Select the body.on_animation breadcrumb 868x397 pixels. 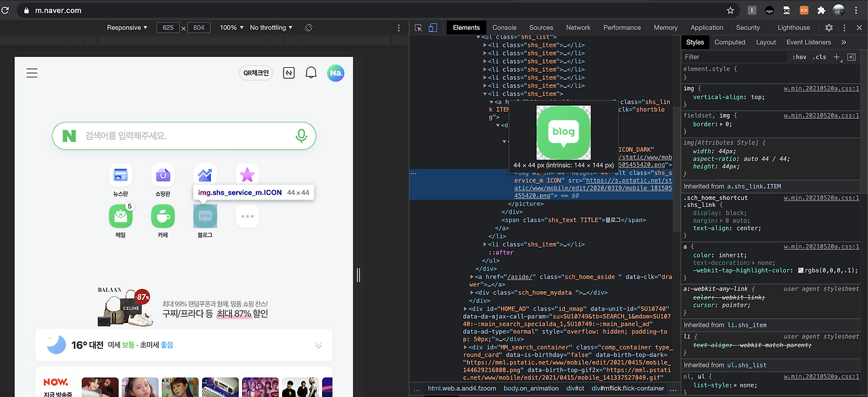[531, 389]
